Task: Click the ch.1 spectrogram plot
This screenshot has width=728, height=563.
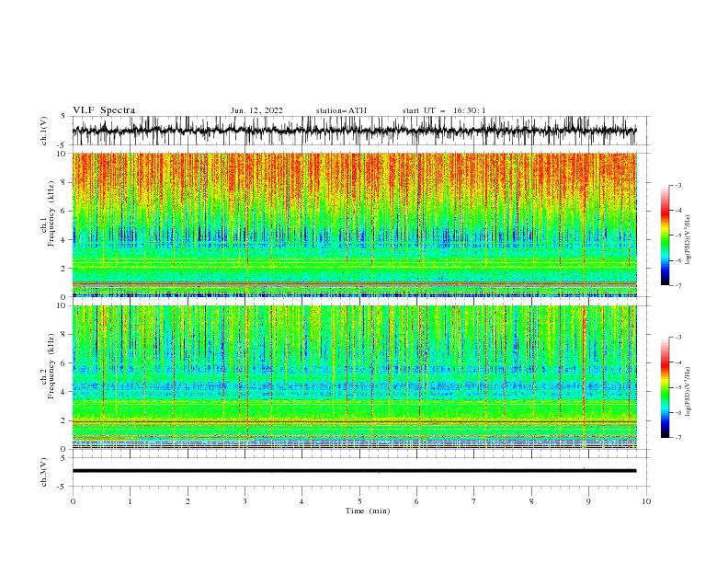Action: [x=355, y=224]
